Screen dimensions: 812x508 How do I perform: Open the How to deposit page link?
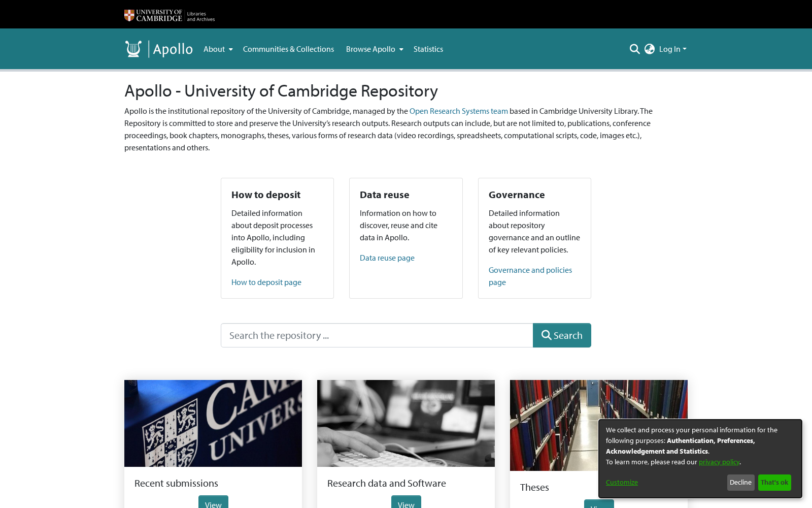[266, 282]
